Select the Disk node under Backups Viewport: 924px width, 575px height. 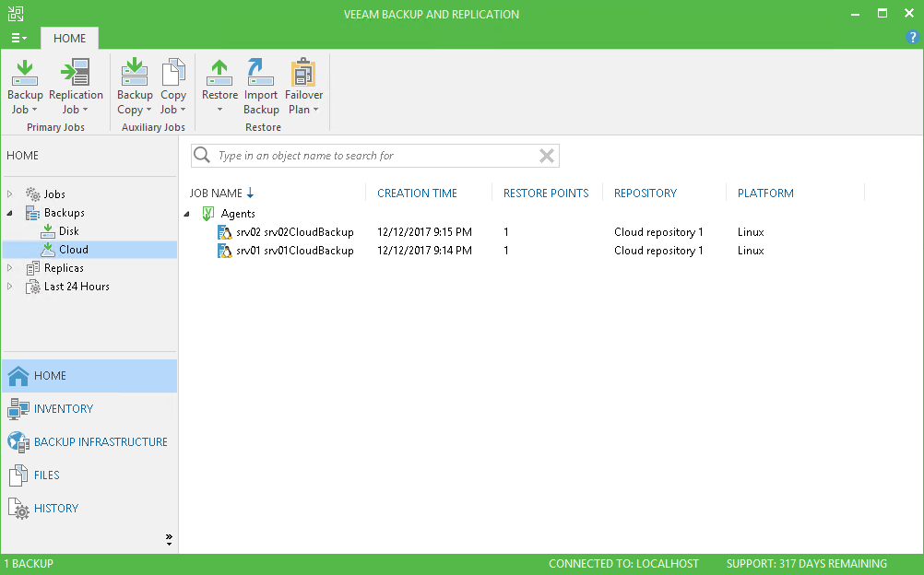(x=69, y=231)
